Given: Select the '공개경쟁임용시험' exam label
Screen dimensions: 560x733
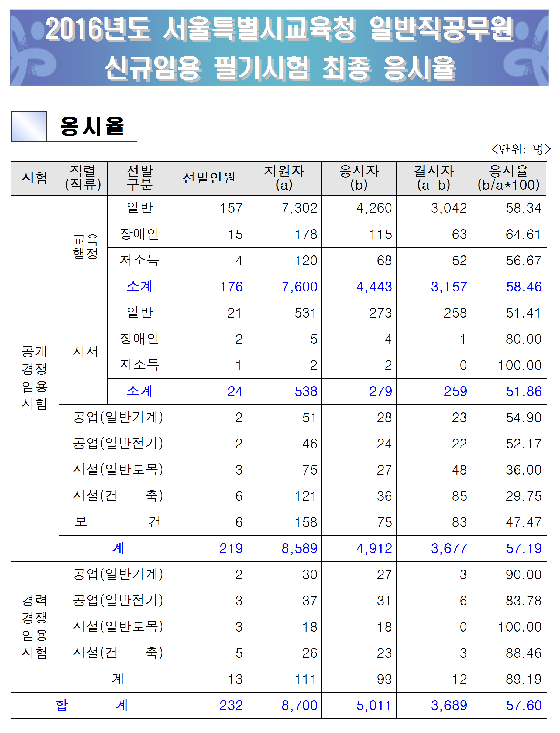Looking at the screenshot, I should click(35, 377).
